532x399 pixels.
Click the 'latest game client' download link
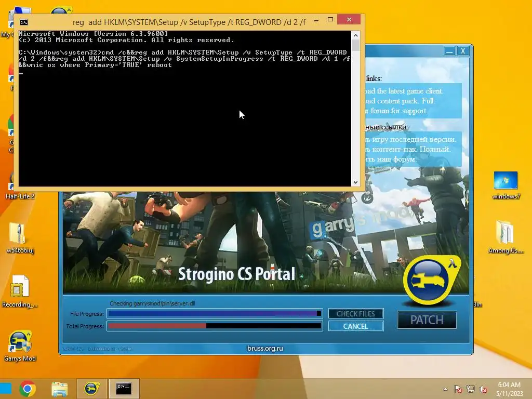point(404,91)
